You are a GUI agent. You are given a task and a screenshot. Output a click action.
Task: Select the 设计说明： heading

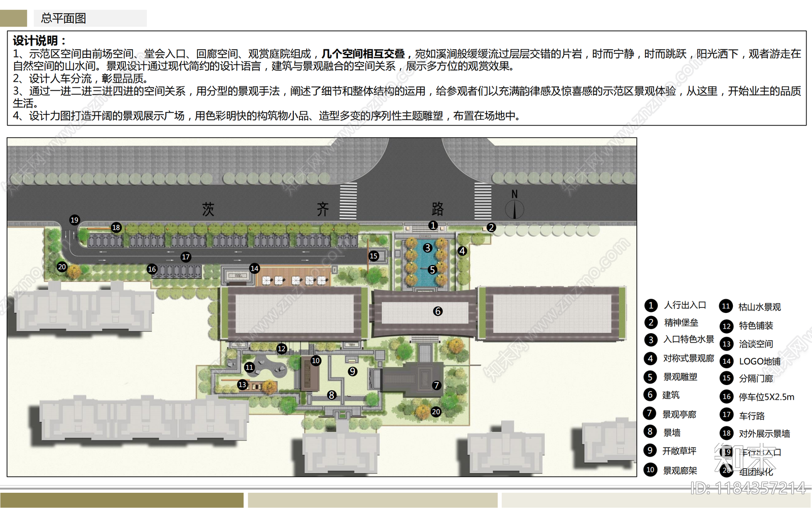(x=39, y=41)
